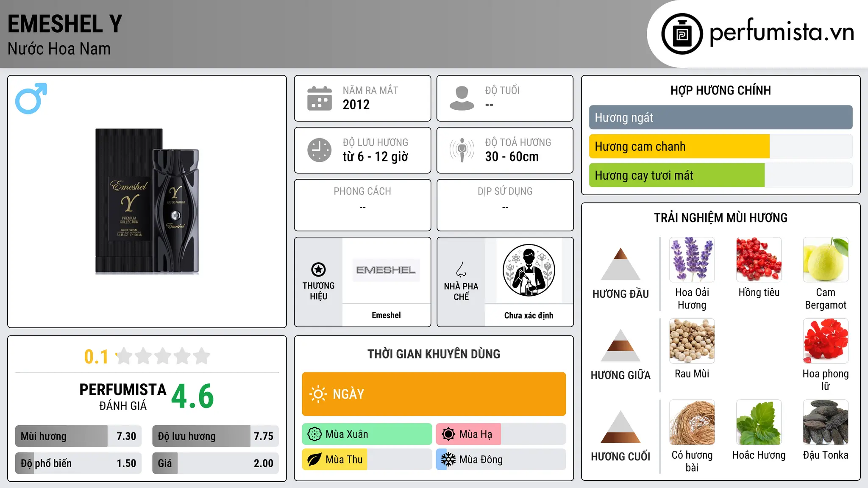Click the perfumer illustration icon

[x=529, y=270]
